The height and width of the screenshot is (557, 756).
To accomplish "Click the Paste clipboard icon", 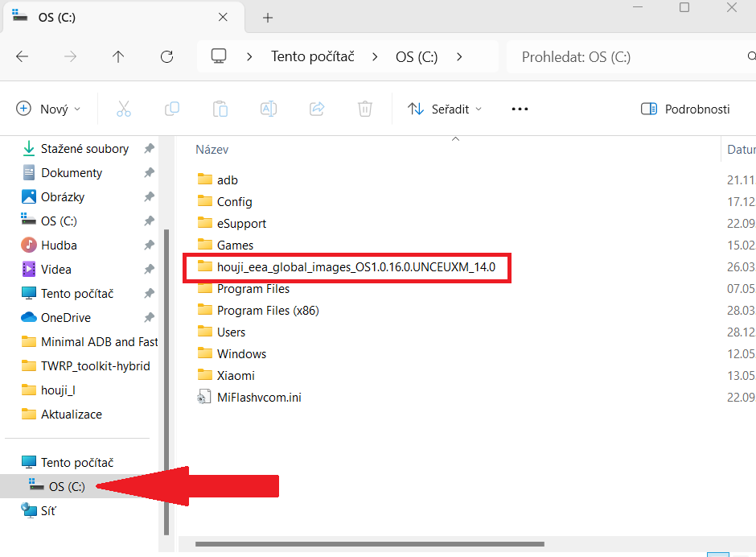I will [220, 109].
